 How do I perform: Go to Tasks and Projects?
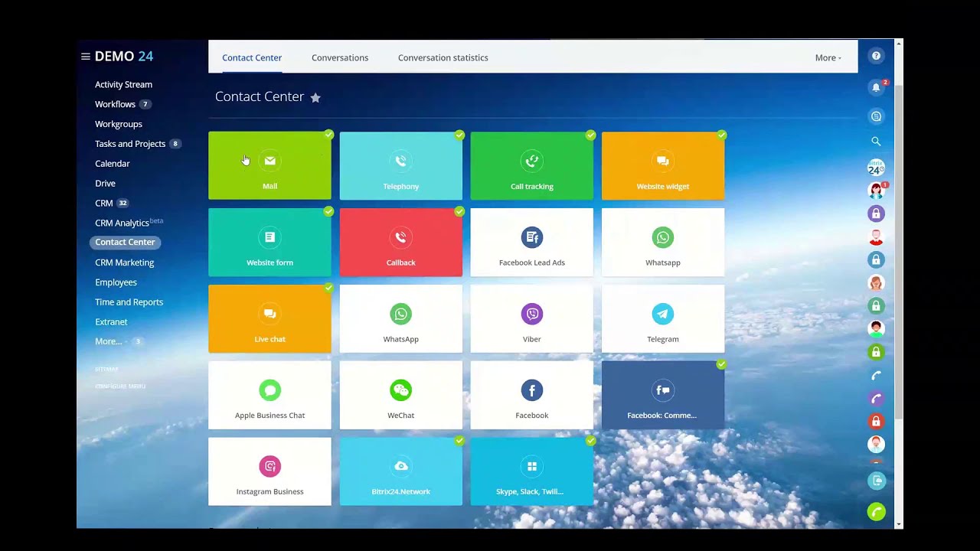[130, 144]
